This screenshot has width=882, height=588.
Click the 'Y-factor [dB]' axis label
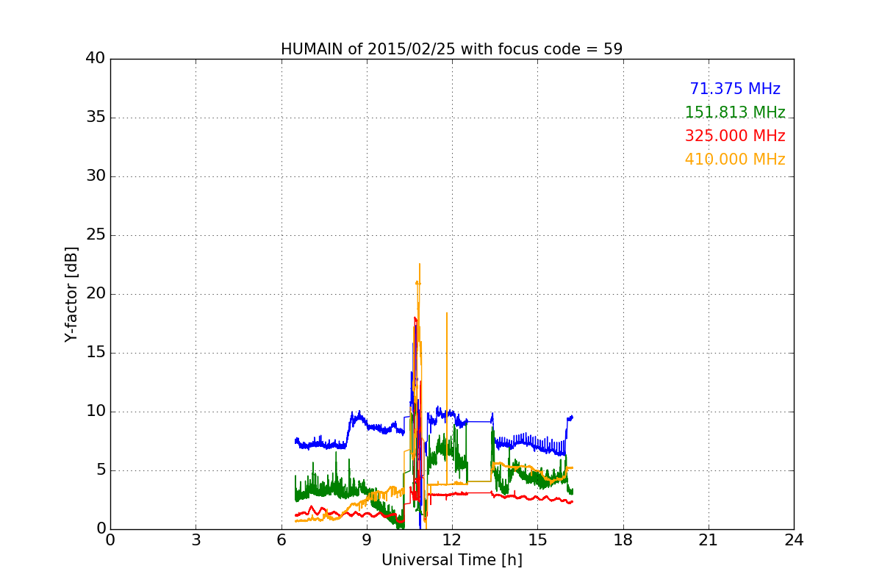71,294
